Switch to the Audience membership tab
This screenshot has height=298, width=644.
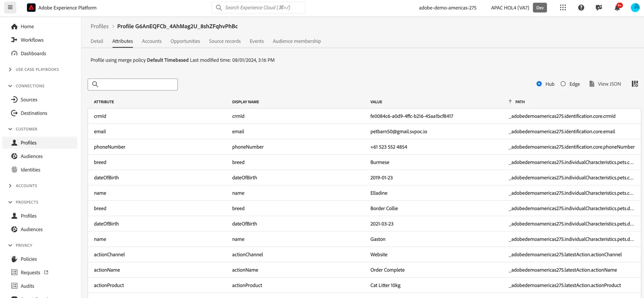click(297, 41)
